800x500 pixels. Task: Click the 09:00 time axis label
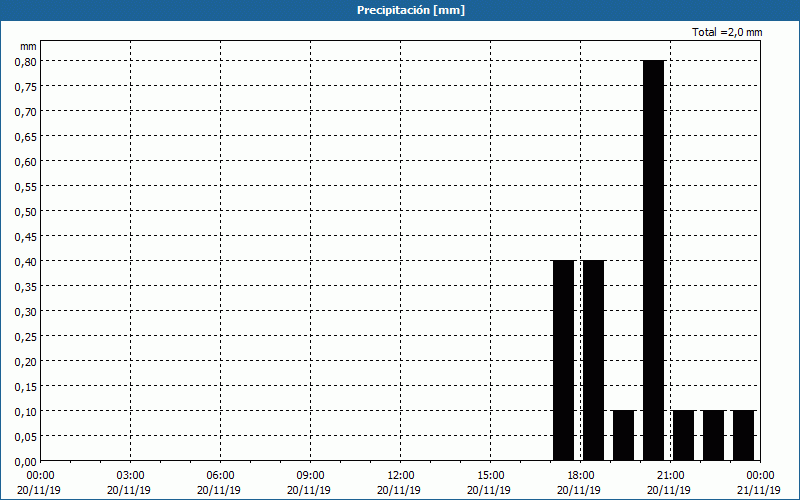(x=310, y=476)
